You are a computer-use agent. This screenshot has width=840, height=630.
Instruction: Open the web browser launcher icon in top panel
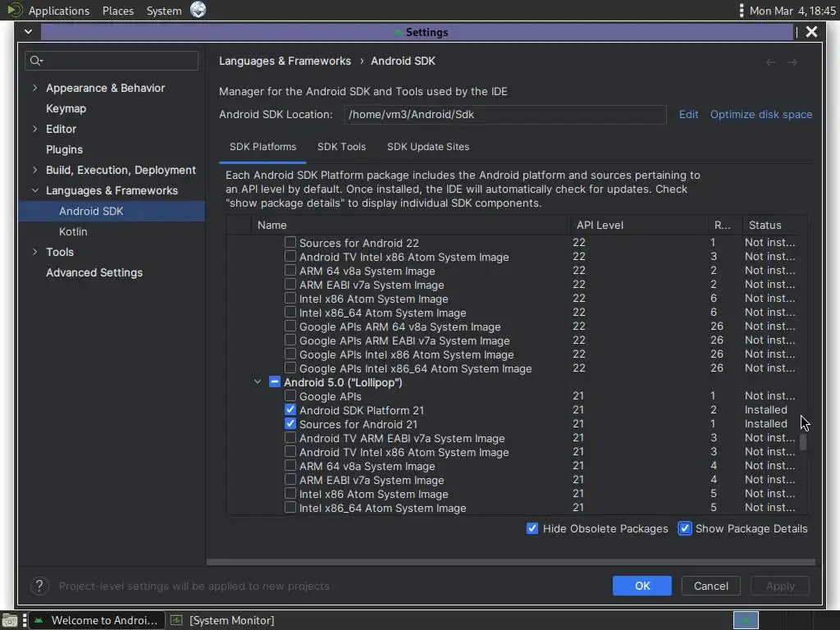(x=199, y=10)
